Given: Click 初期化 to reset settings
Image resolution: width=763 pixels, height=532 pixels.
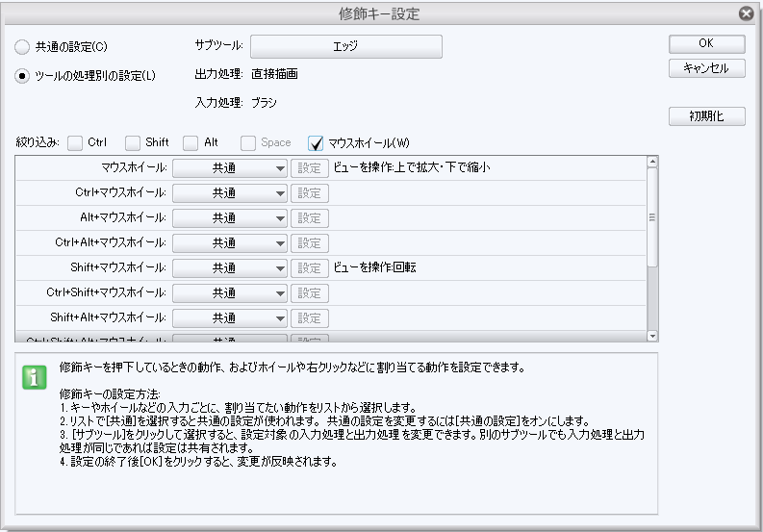Looking at the screenshot, I should (706, 116).
